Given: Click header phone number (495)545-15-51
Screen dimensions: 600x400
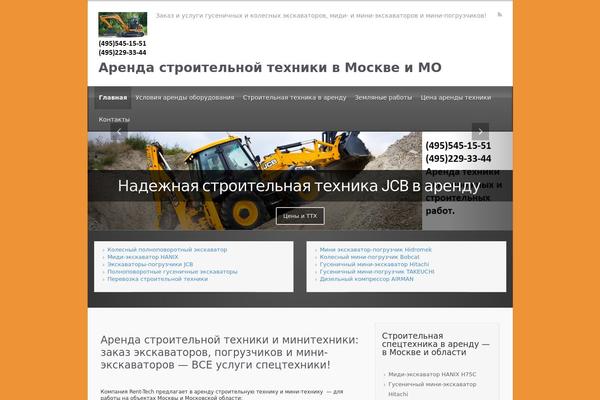Looking at the screenshot, I should pyautogui.click(x=122, y=43).
